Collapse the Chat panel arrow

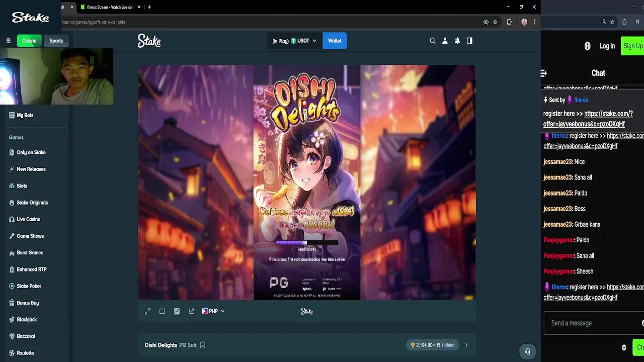(x=544, y=73)
